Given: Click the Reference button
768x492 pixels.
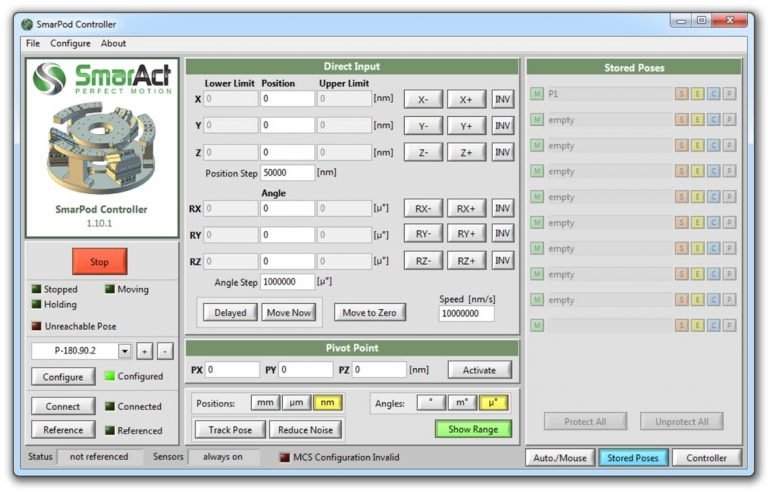Looking at the screenshot, I should click(x=63, y=430).
